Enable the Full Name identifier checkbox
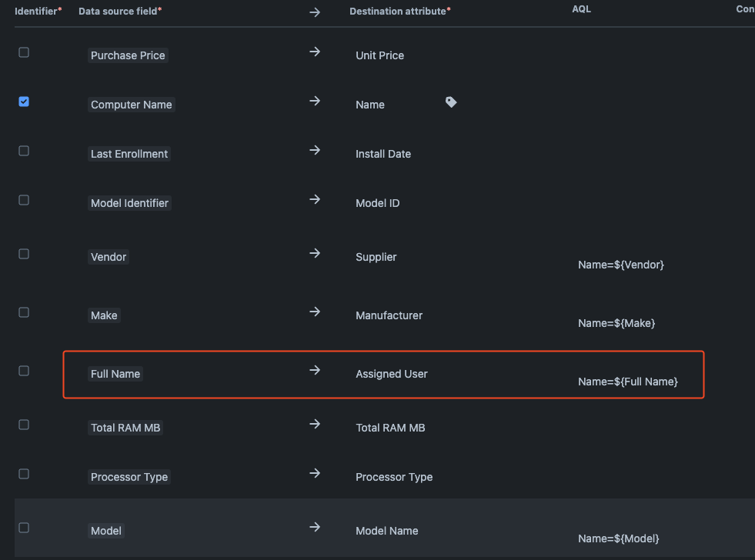755x560 pixels. pyautogui.click(x=24, y=371)
